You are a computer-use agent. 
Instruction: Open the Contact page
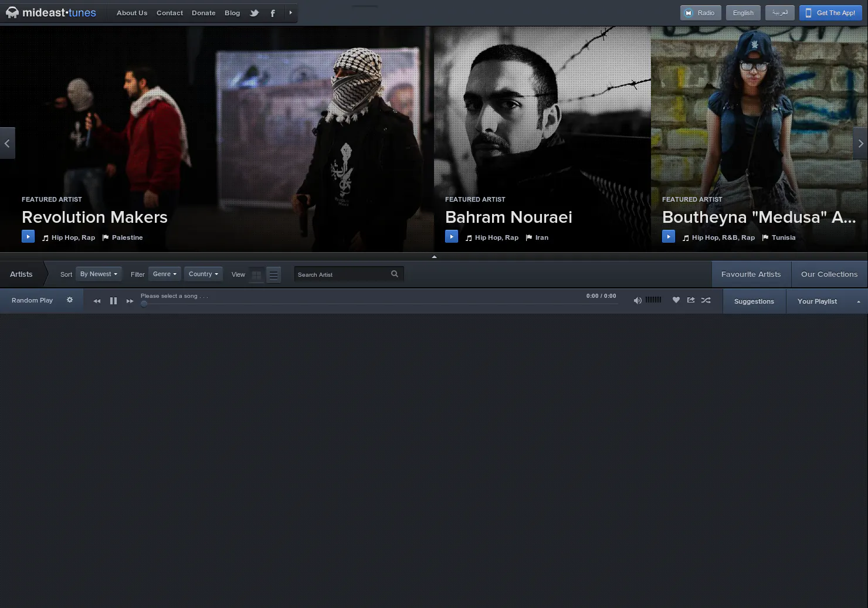[169, 13]
